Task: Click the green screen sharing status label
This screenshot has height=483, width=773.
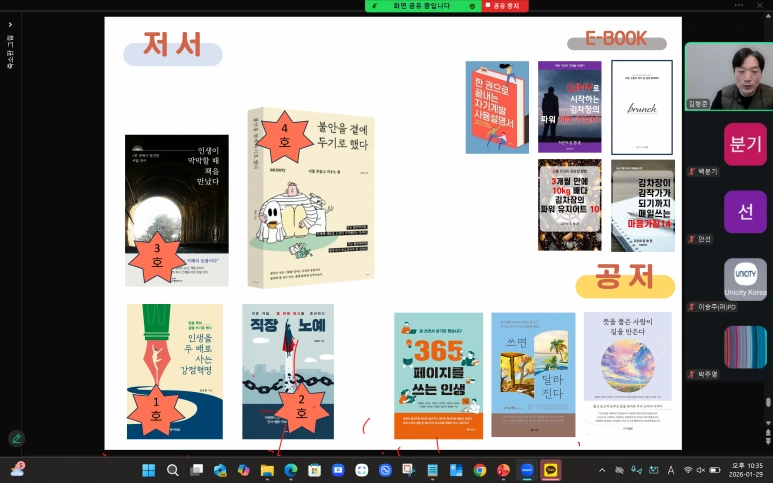Action: [422, 6]
